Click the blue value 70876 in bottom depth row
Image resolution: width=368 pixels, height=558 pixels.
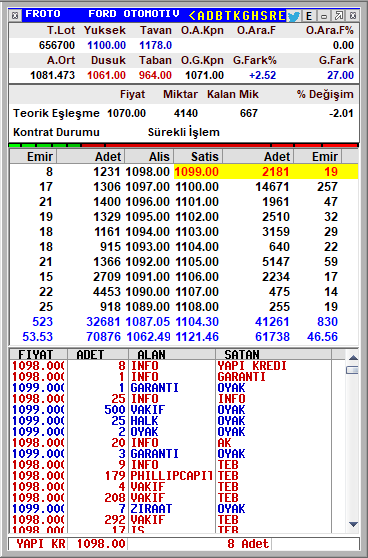103,337
